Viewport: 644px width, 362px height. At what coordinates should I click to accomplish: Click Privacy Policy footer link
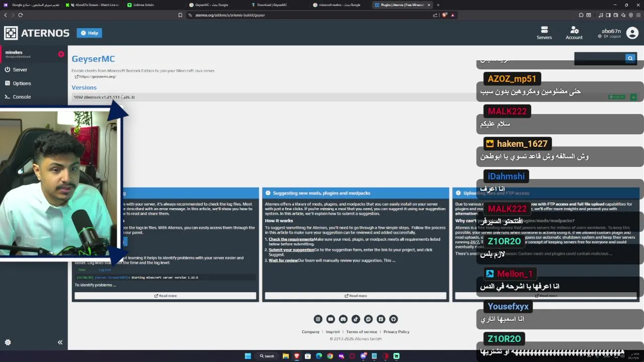coord(396,332)
